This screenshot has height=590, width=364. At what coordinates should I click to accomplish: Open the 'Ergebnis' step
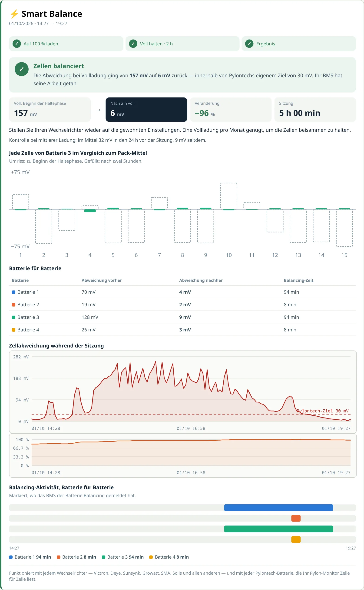pos(298,44)
